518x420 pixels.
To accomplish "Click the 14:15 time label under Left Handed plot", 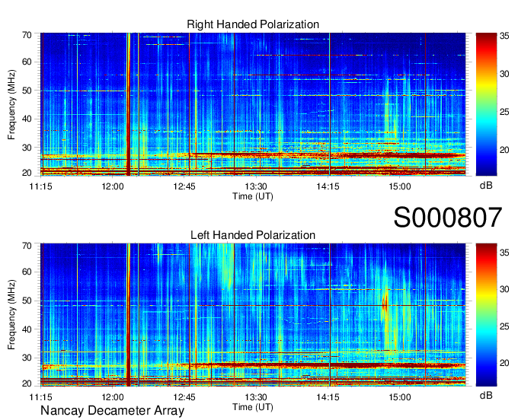I will point(328,397).
